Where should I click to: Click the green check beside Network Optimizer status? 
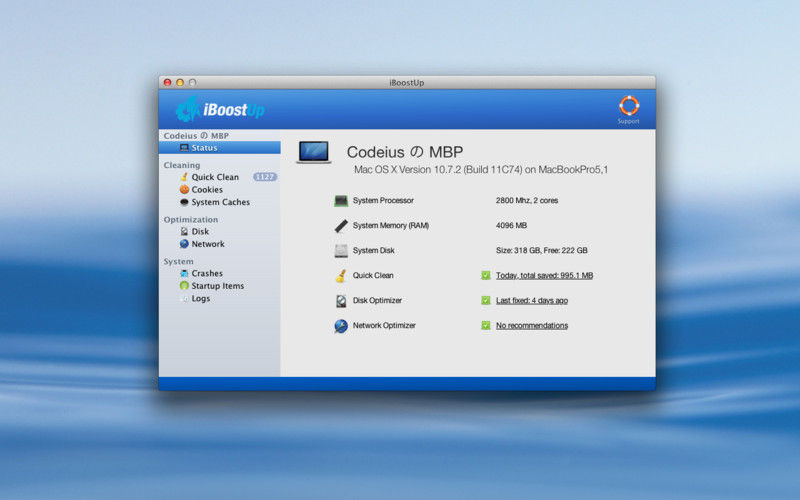coord(485,326)
